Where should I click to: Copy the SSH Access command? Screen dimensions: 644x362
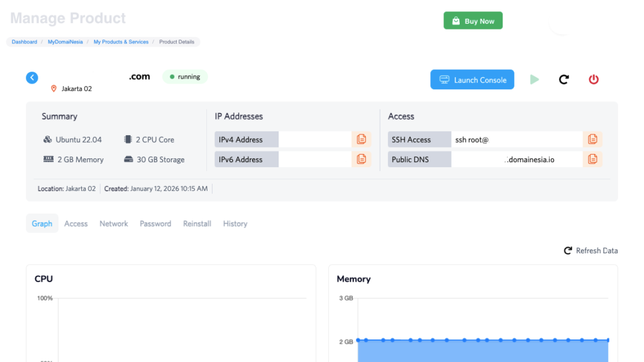(592, 139)
